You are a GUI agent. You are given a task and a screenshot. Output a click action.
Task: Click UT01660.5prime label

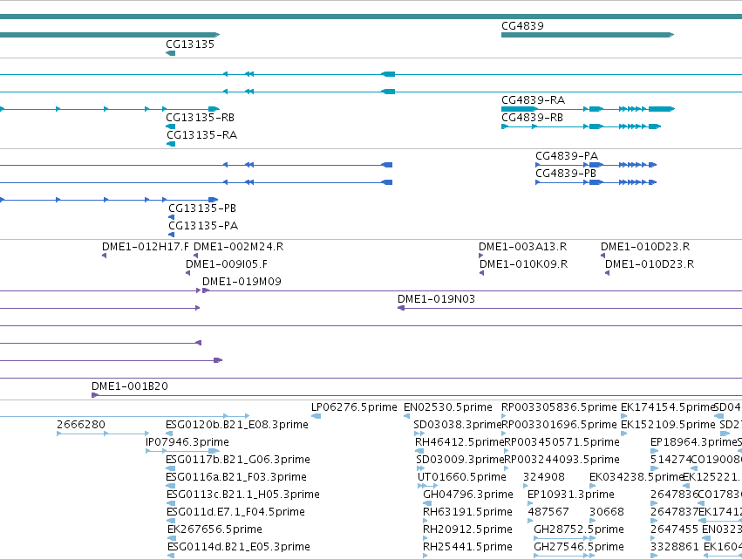point(461,477)
